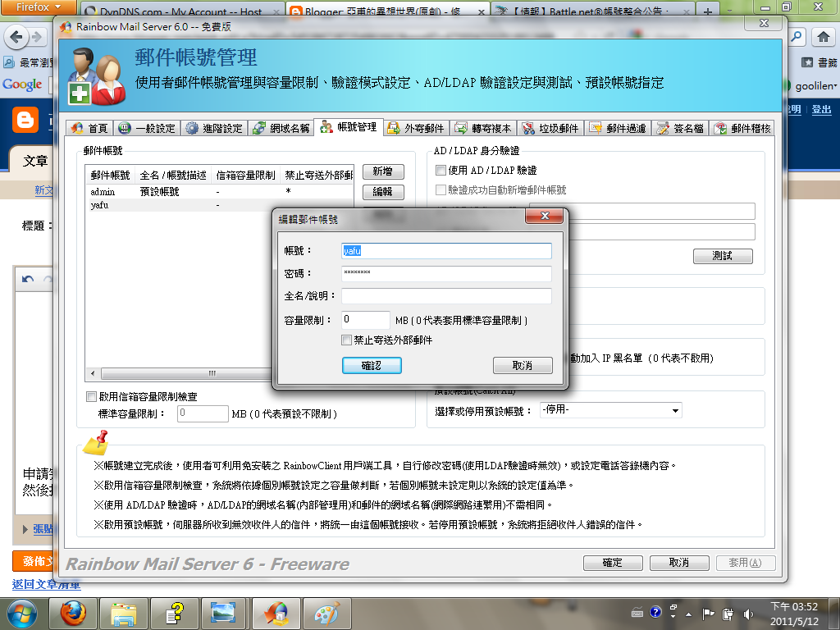Switch to the Battle.net browser tab
Screen dimensions: 840x630
592,11
